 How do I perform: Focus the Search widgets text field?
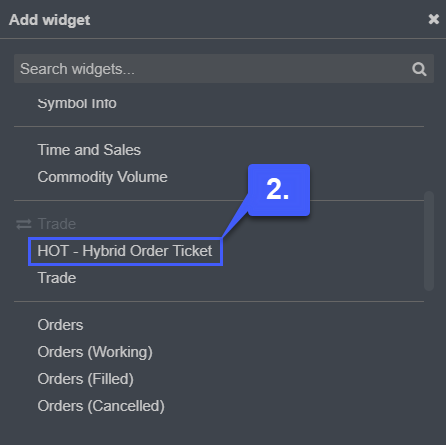(x=224, y=69)
